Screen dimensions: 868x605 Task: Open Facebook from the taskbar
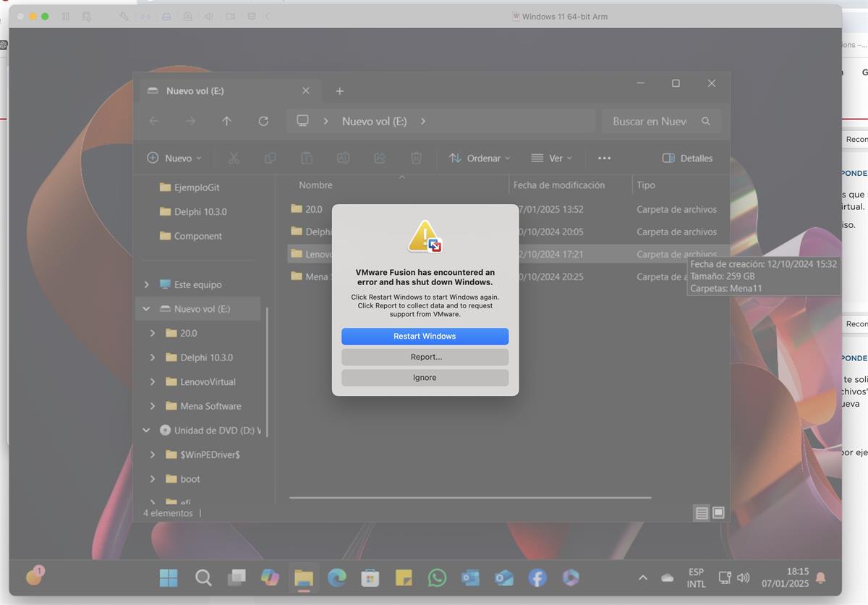coord(537,577)
